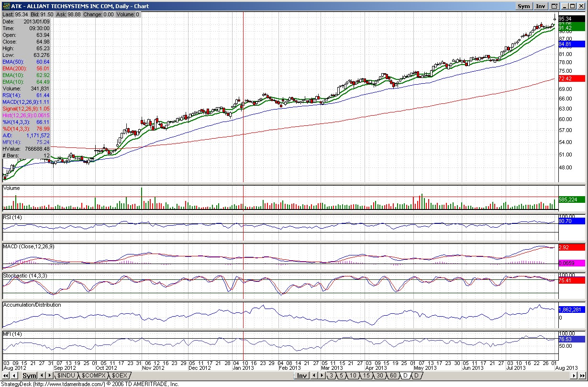Click the EMA(50): 60.64 data row

pos(26,62)
